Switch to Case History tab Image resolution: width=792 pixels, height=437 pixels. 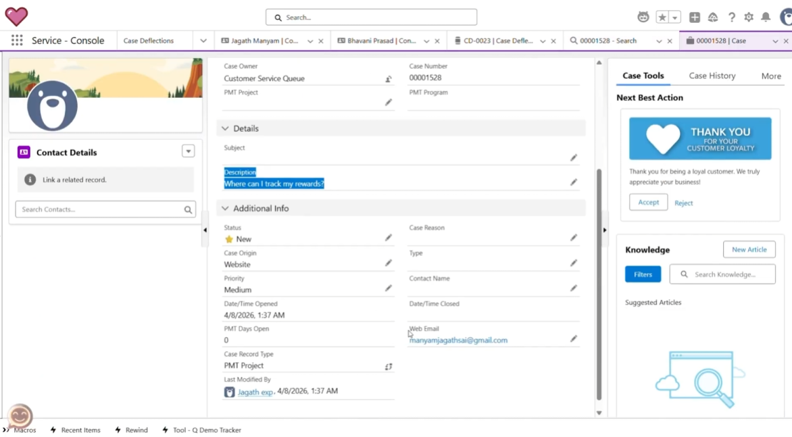712,76
